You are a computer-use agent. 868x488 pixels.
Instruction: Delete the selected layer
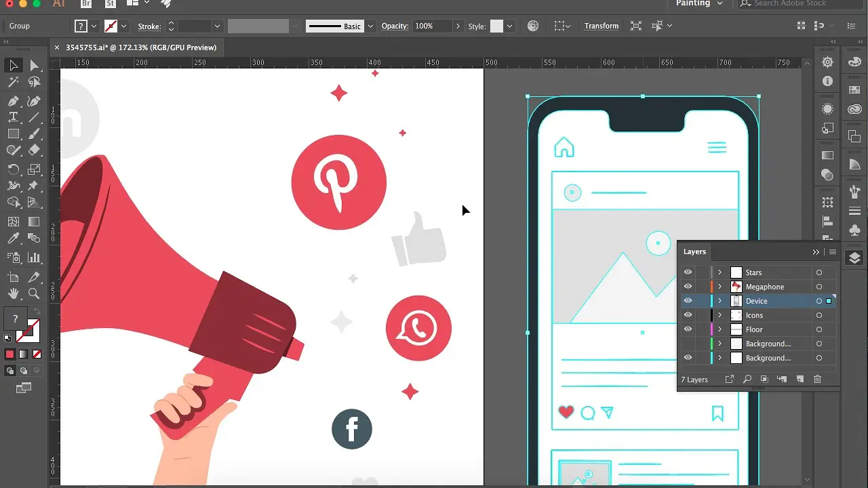[x=817, y=379]
